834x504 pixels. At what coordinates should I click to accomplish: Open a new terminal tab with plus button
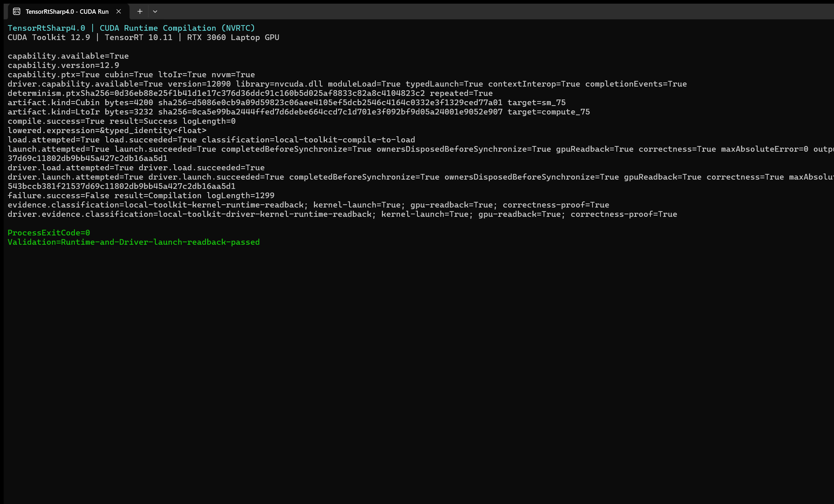(x=140, y=11)
